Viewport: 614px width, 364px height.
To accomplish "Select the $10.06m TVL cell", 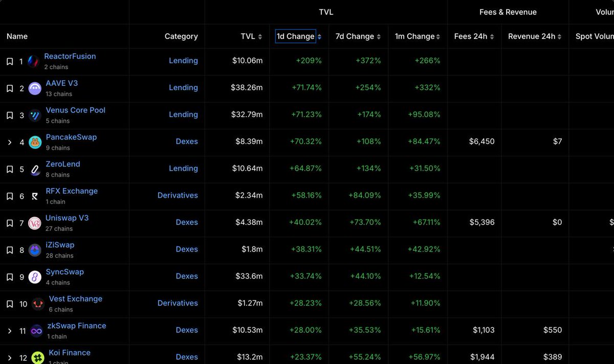I will tap(248, 60).
